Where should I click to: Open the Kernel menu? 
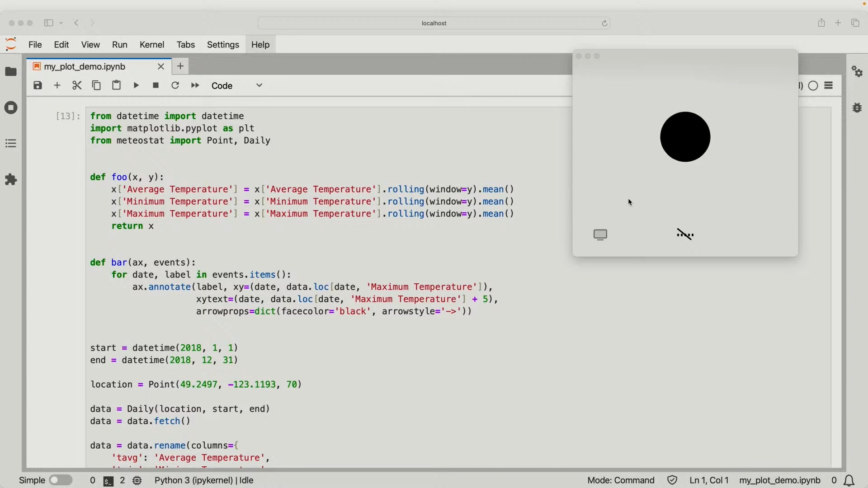tap(152, 45)
